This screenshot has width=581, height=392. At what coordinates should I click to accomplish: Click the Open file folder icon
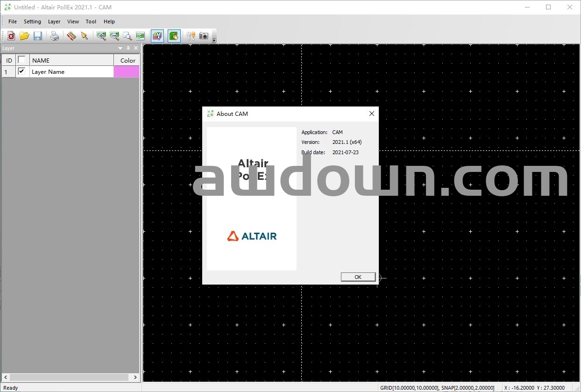coord(24,36)
